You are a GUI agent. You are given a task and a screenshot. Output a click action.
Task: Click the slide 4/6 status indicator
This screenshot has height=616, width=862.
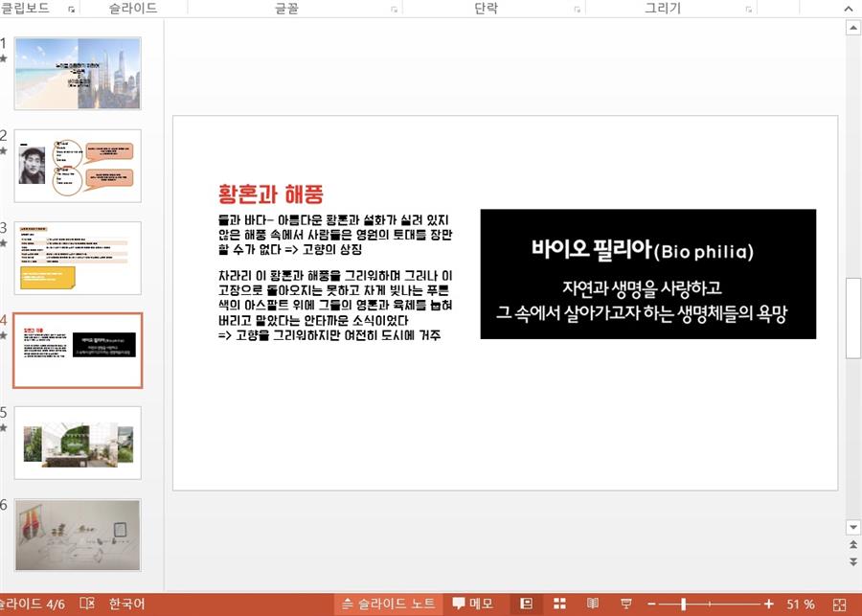33,604
